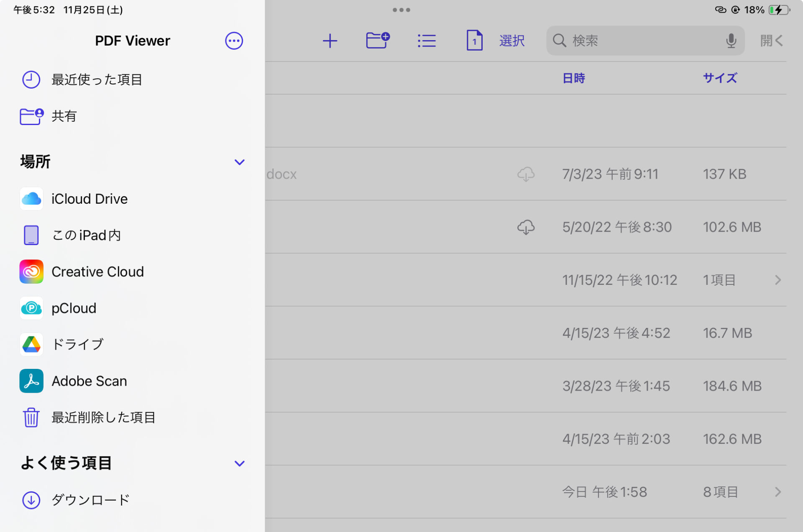Tap the 開く button
This screenshot has height=532, width=803.
pyautogui.click(x=771, y=41)
